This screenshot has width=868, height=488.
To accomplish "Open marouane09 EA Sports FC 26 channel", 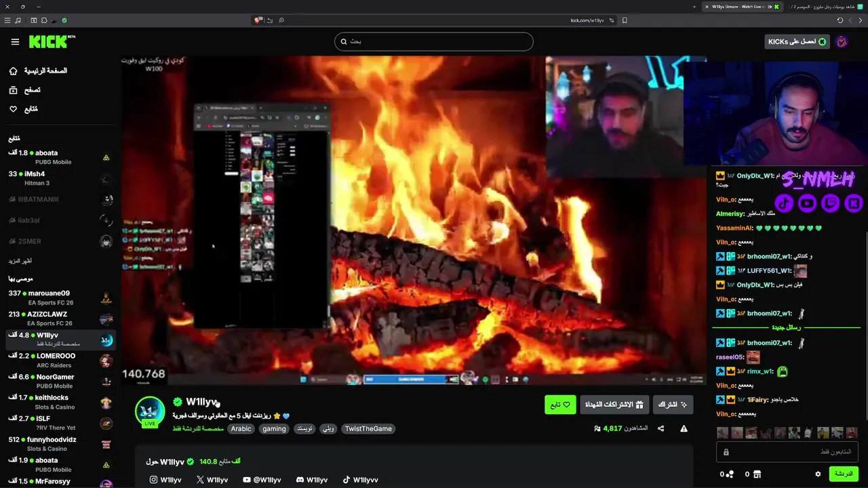I will point(60,298).
